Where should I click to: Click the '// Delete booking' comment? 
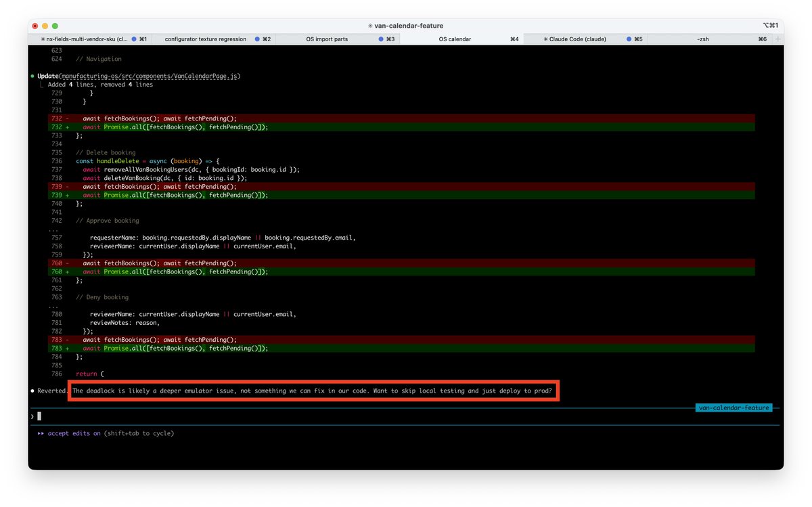coord(106,152)
